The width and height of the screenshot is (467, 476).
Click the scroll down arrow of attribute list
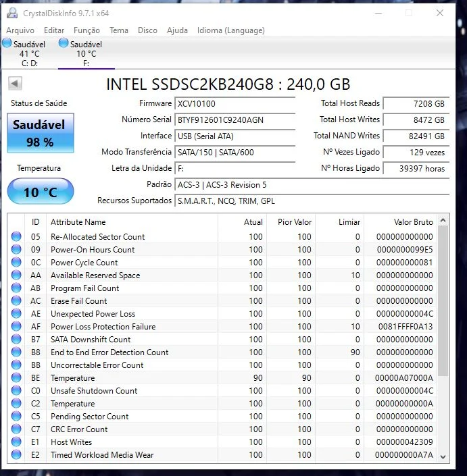click(x=443, y=456)
